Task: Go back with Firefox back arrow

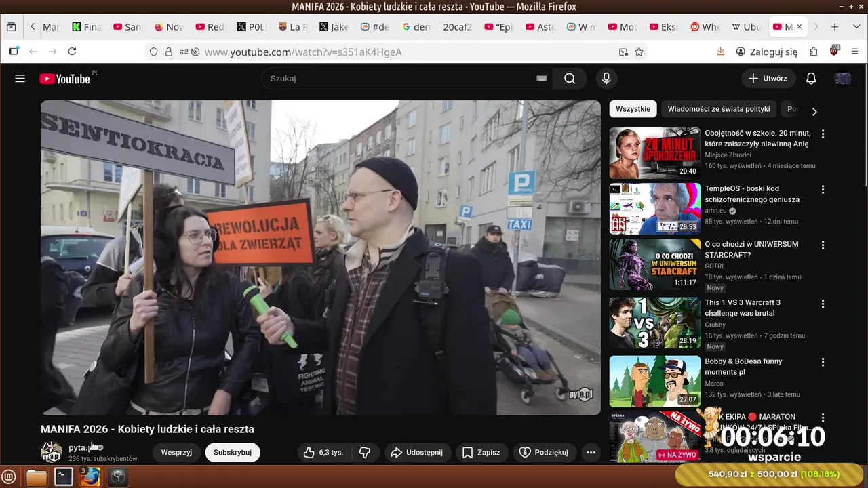Action: 33,52
